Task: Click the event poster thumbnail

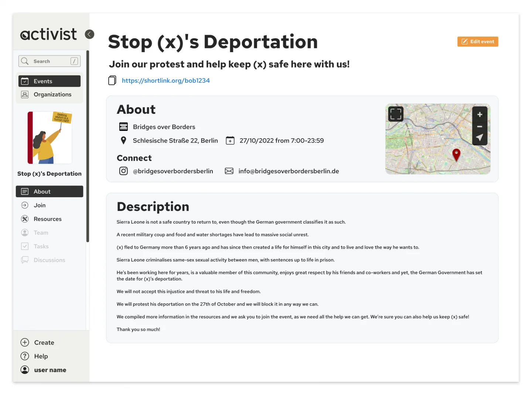Action: [x=50, y=137]
